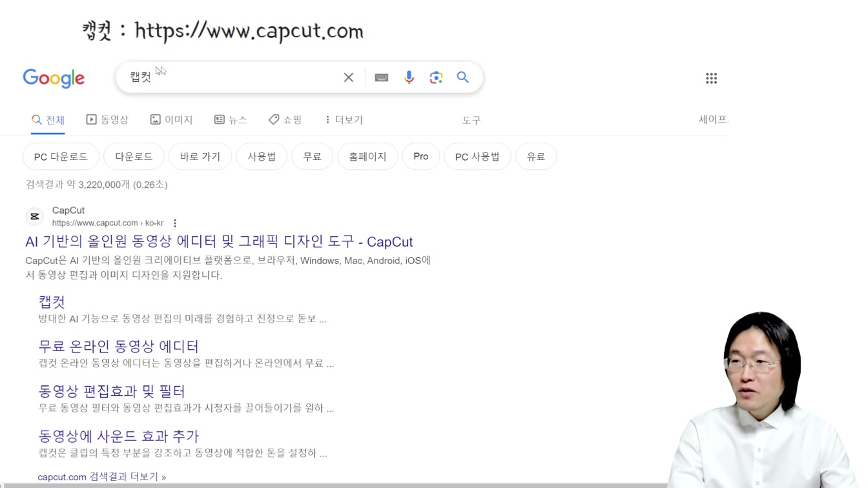
Task: Open the Google apps grid
Action: click(711, 78)
